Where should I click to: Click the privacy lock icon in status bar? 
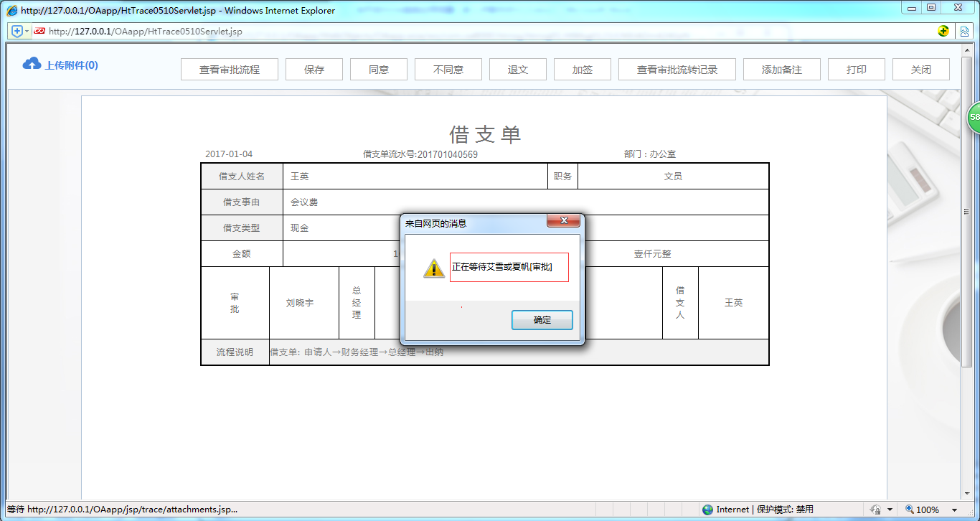pos(875,510)
